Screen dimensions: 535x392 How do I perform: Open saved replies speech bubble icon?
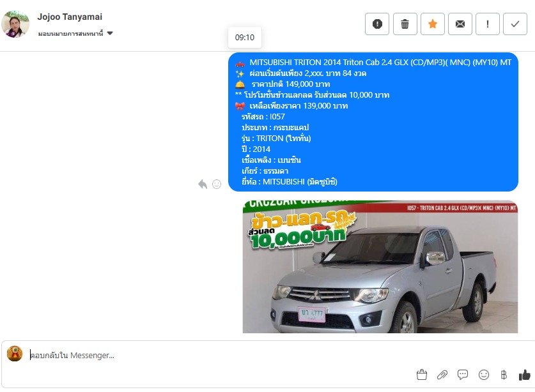coord(463,375)
